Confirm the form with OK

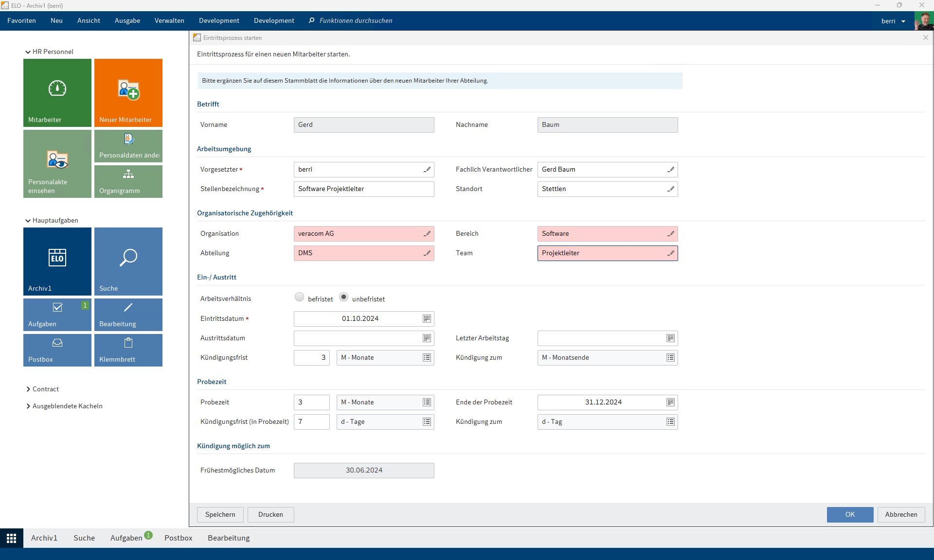[850, 515]
